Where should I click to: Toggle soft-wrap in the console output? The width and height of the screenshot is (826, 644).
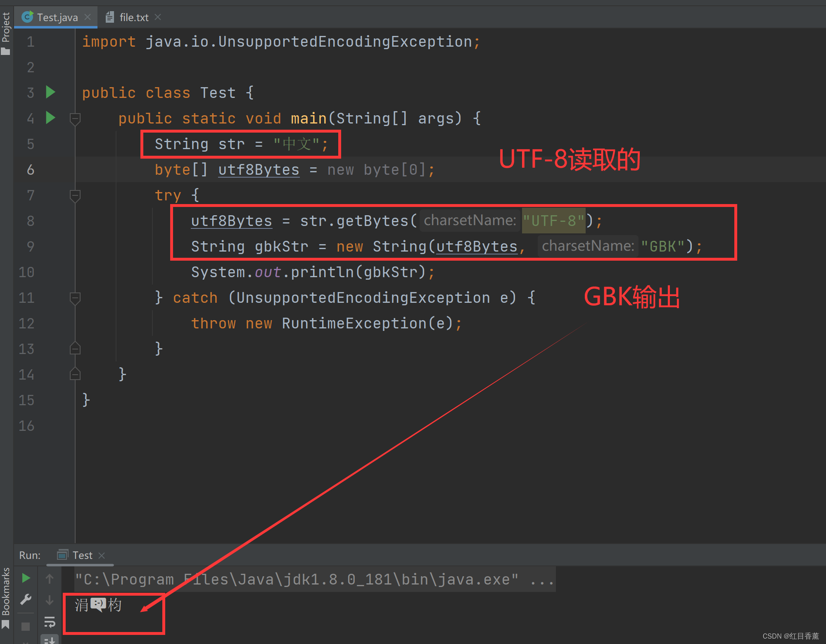(x=50, y=621)
